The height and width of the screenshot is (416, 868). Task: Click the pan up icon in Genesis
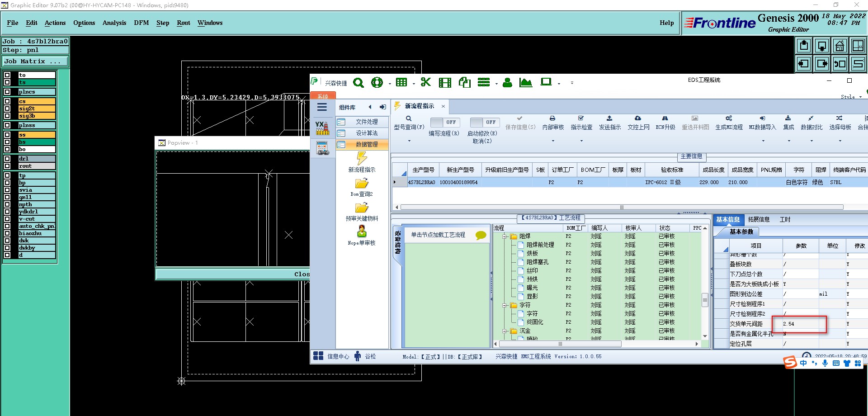tap(804, 46)
